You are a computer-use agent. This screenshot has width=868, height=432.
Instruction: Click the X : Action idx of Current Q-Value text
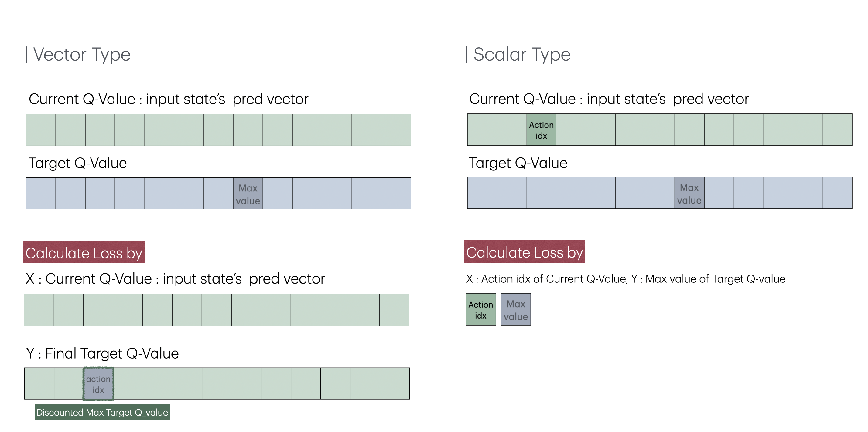546,279
